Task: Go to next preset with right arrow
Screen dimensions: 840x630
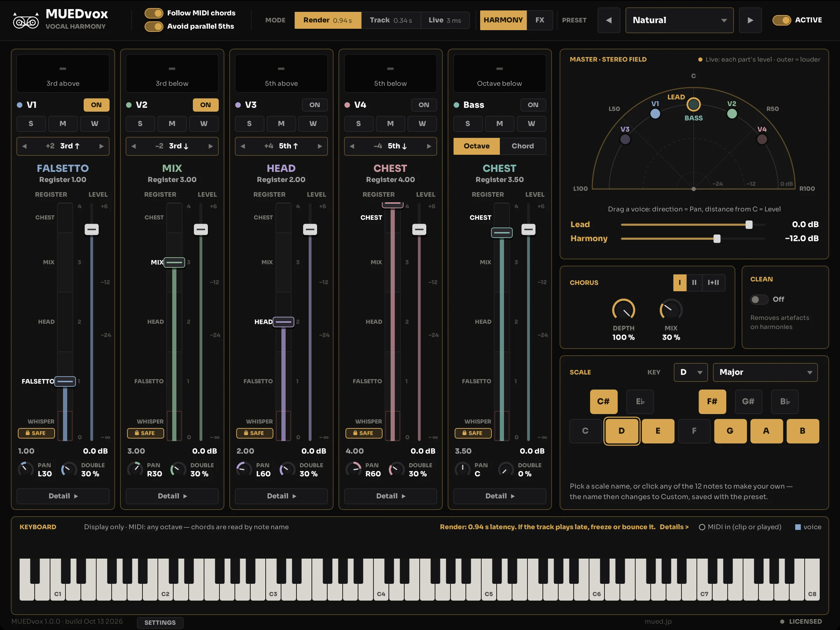Action: tap(750, 20)
